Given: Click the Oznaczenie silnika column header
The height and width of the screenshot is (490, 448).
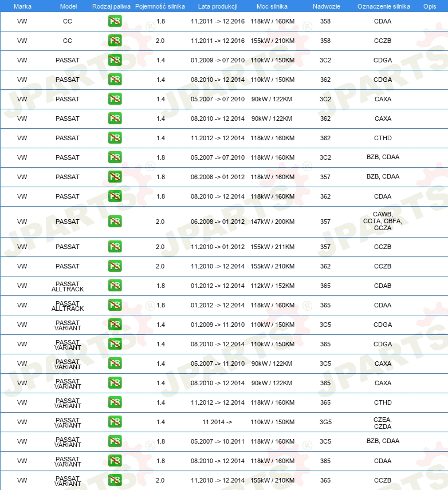Looking at the screenshot, I should point(384,6).
